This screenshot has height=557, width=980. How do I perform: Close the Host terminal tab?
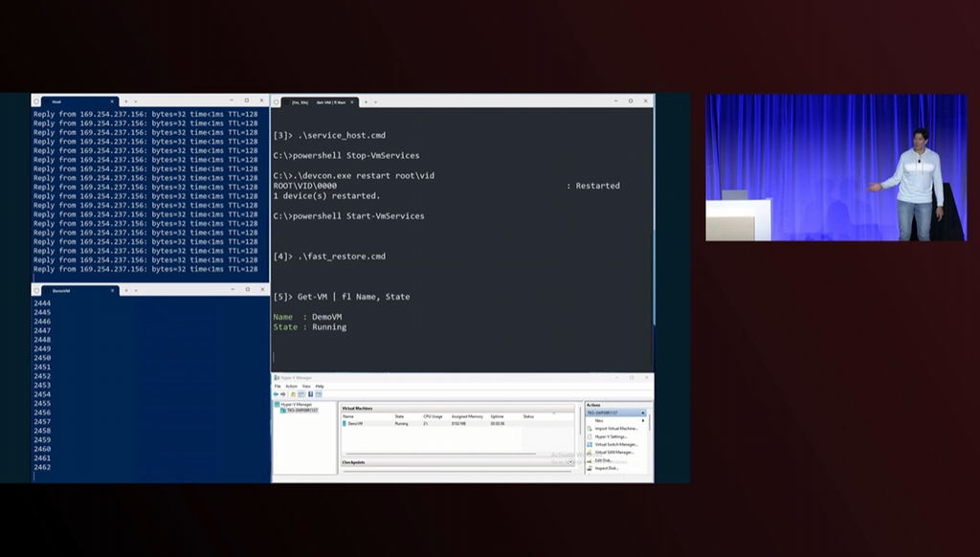click(x=112, y=100)
